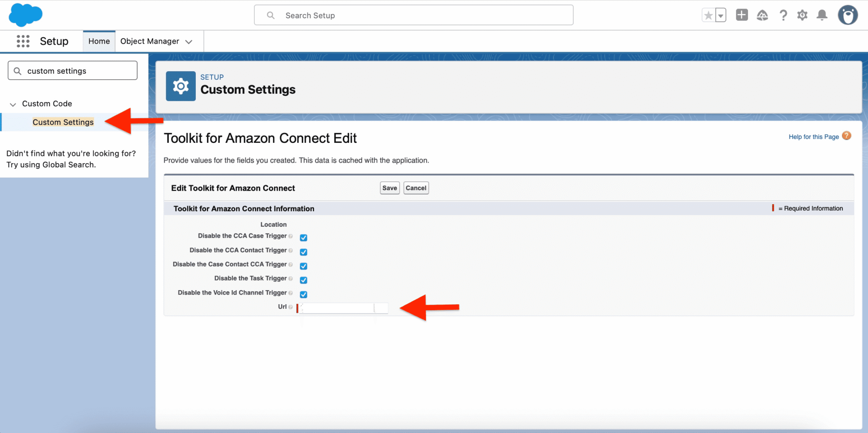Uncheck Disable the CCA Case Trigger
Image resolution: width=868 pixels, height=433 pixels.
[x=303, y=237]
